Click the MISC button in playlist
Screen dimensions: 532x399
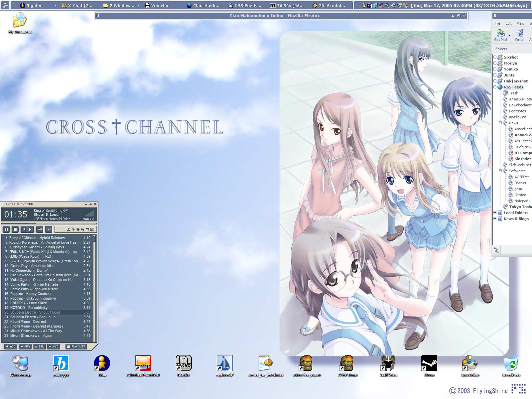54,346
